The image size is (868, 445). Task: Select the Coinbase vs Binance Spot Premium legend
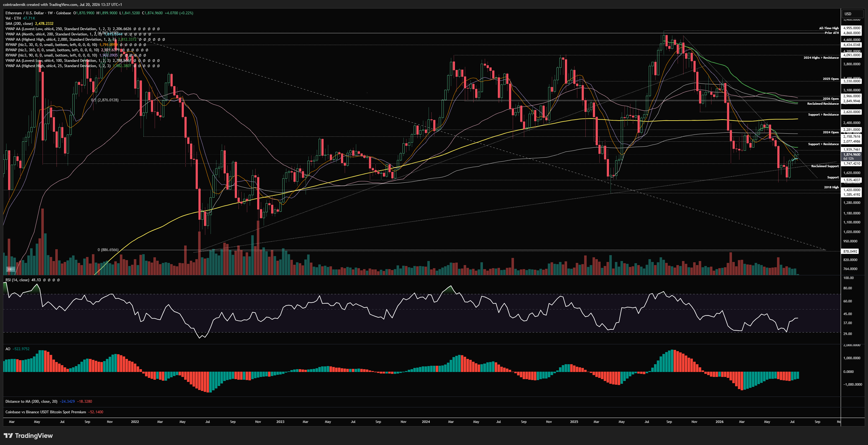[x=45, y=412]
